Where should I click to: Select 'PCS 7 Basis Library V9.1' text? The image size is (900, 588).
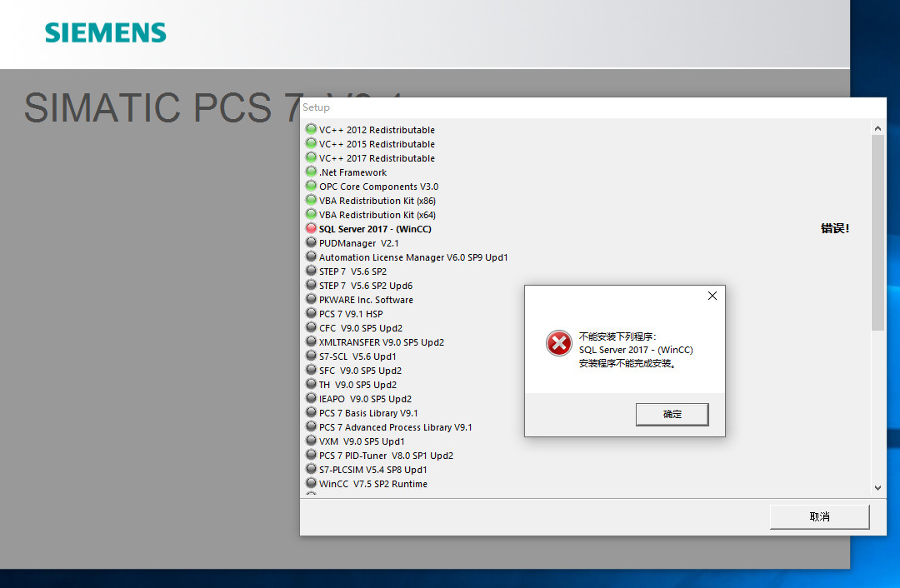[x=368, y=413]
